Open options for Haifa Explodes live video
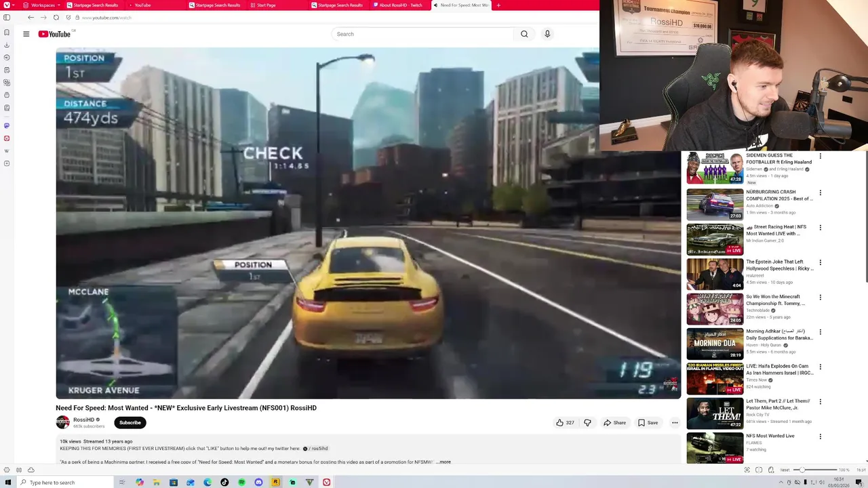This screenshot has height=488, width=868. 820,367
